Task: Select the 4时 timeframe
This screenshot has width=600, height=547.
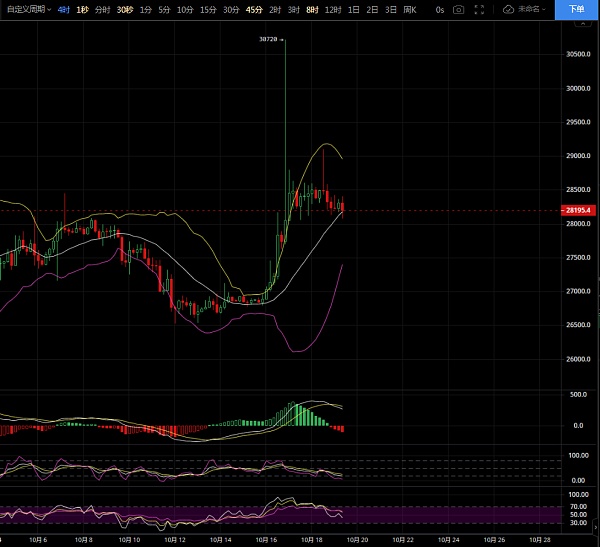Action: [64, 9]
